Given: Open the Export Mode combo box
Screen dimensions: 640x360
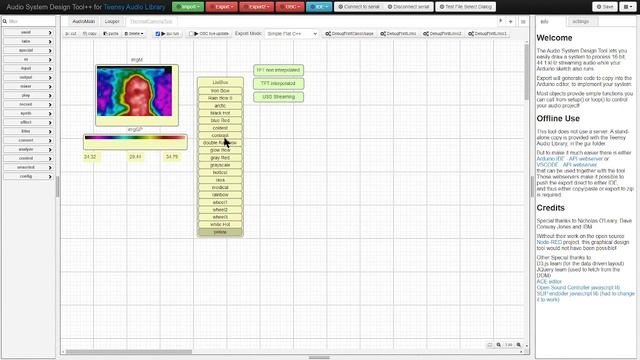Looking at the screenshot, I should (x=291, y=33).
